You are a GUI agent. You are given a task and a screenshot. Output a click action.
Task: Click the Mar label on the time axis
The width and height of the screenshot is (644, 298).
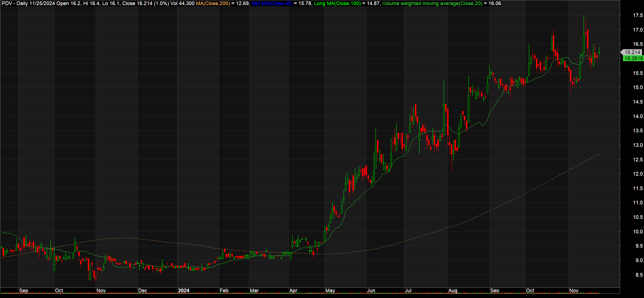coord(254,291)
